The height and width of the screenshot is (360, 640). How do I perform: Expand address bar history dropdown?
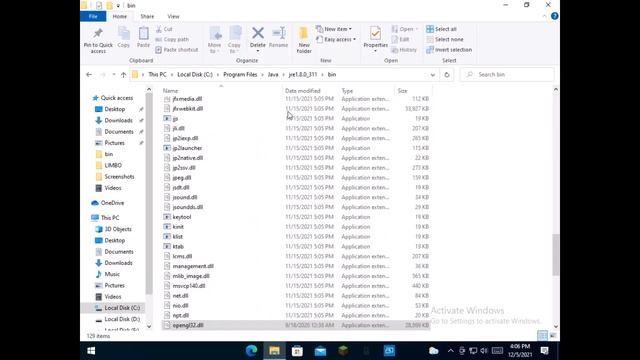tap(433, 75)
